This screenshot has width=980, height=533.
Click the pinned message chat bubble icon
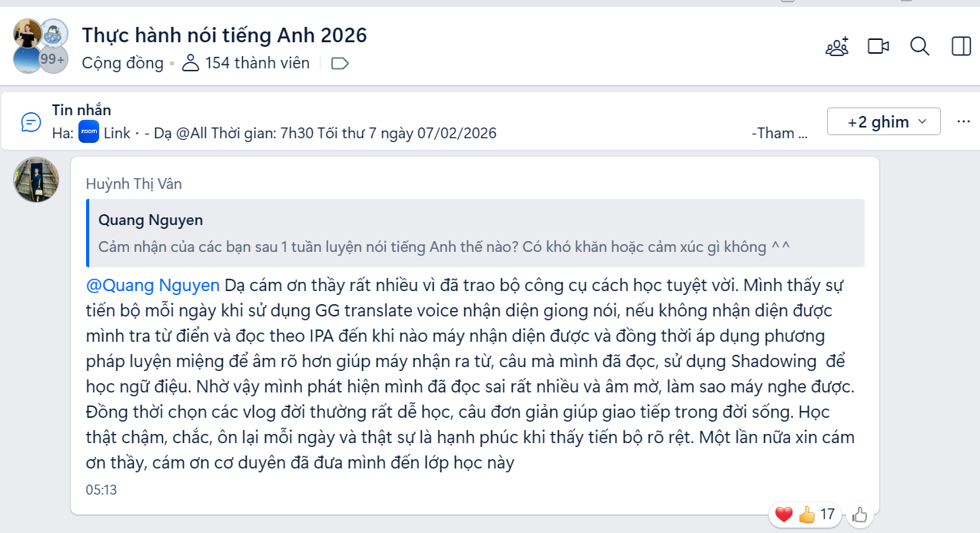click(32, 122)
